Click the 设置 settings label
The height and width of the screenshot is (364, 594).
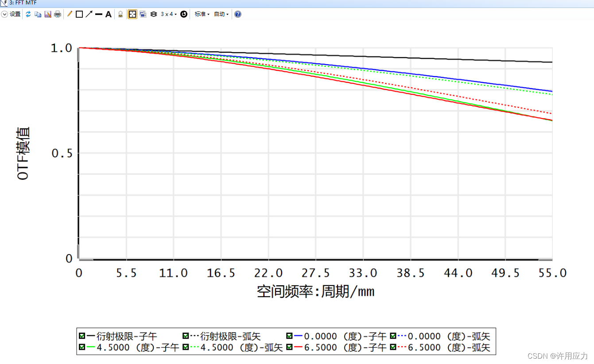point(15,14)
